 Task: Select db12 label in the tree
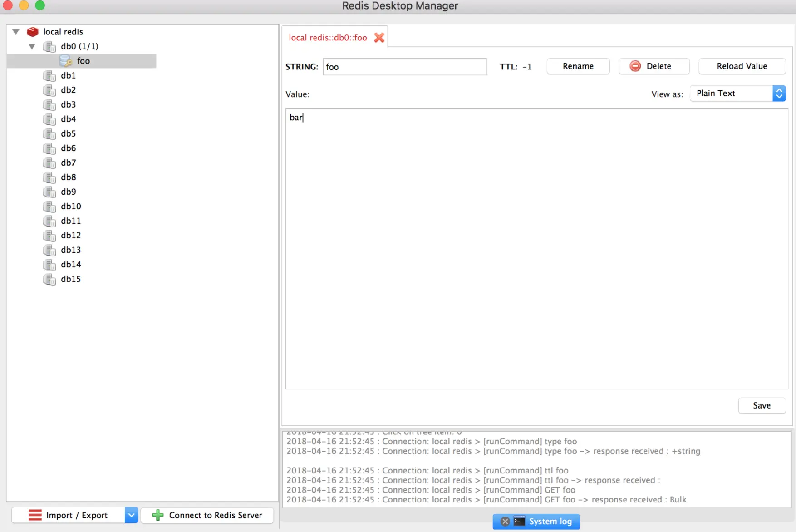71,235
